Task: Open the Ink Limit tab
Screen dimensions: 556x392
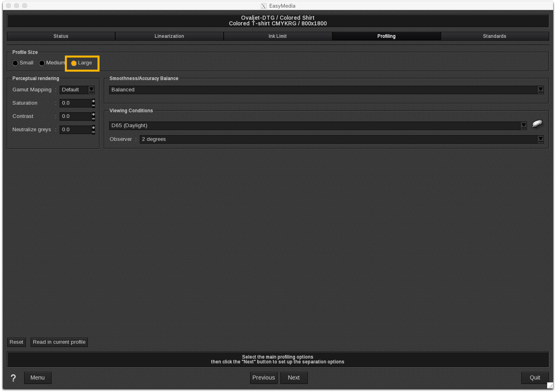Action: pos(278,36)
